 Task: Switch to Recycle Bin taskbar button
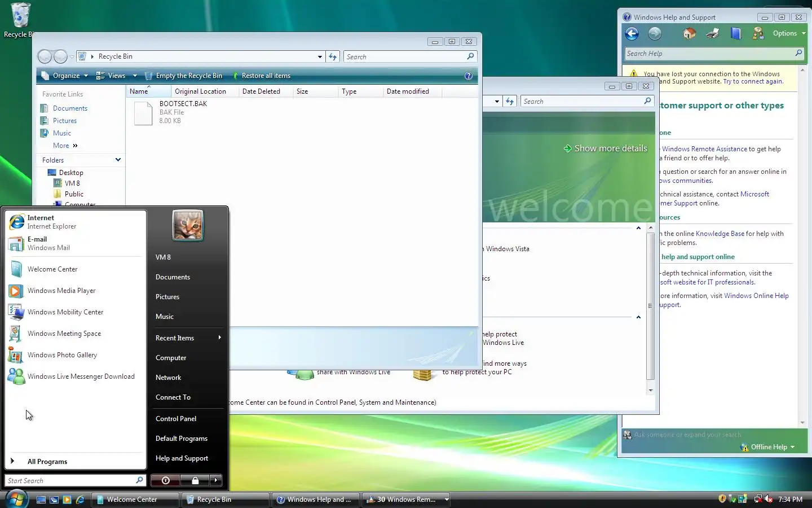click(226, 500)
